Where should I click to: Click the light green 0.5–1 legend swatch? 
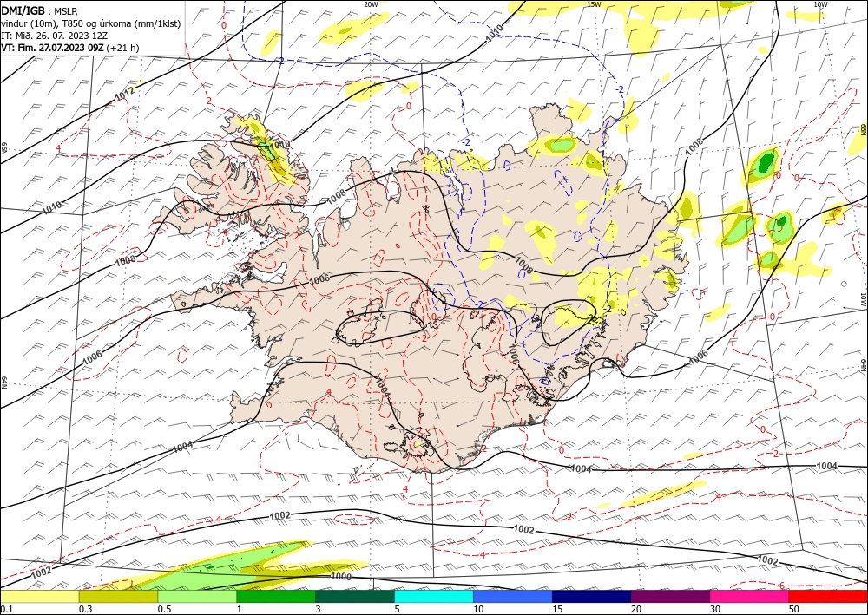coord(197,597)
